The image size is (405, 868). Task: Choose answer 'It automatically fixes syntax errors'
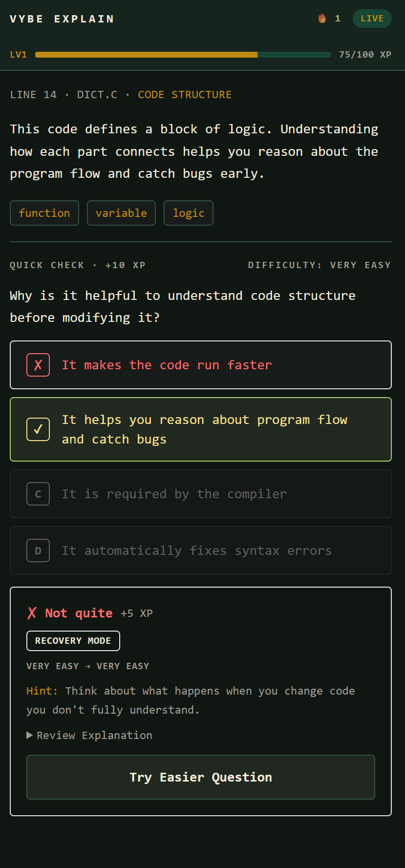point(201,550)
